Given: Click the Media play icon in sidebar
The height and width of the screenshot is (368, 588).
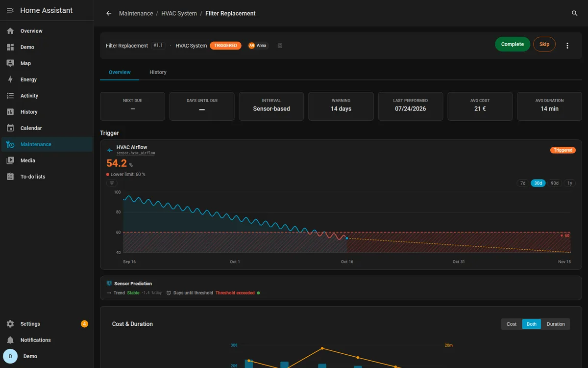Looking at the screenshot, I should 10,160.
